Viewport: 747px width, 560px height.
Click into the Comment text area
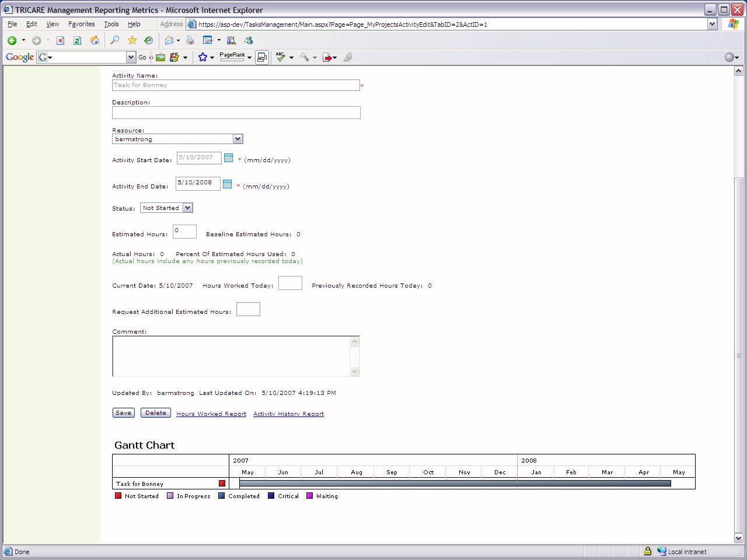(232, 356)
